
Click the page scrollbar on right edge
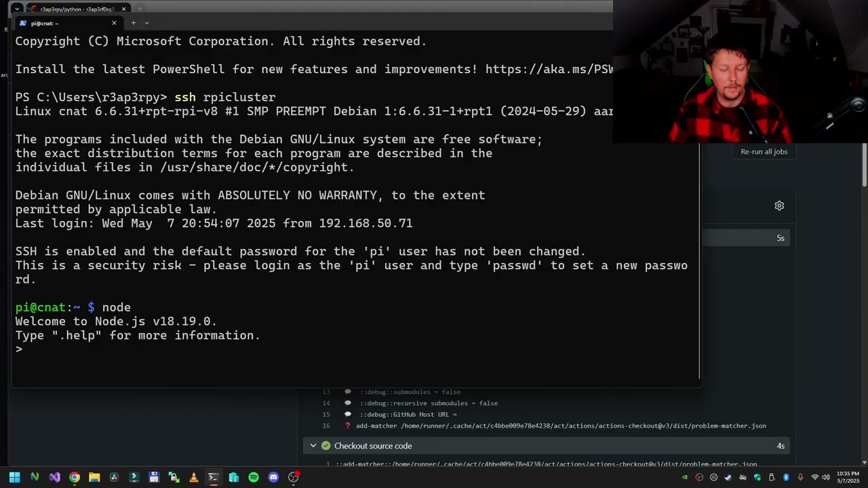point(864,166)
